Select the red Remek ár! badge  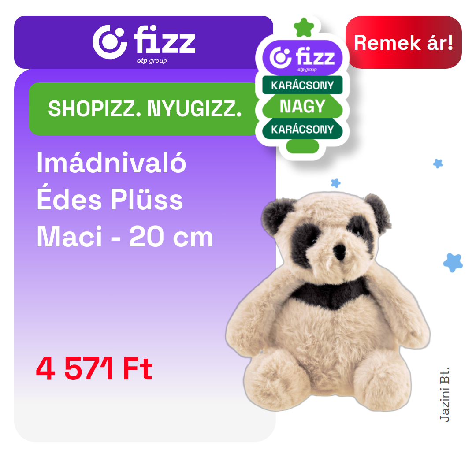coord(403,42)
